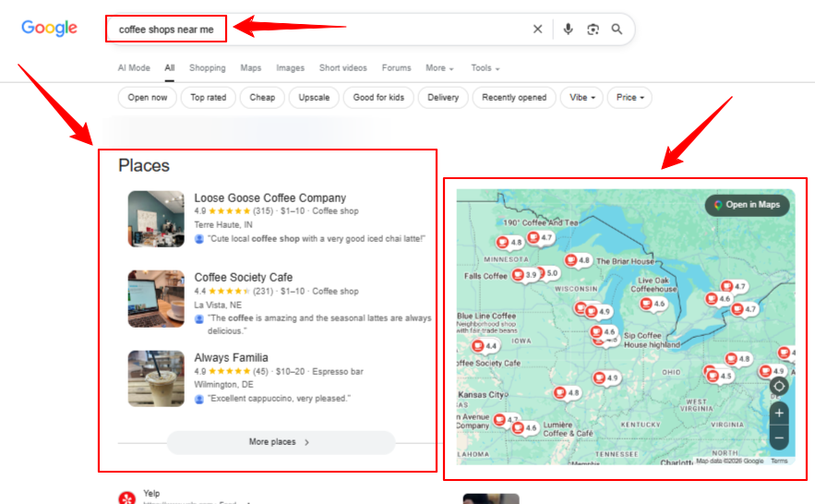Viewport: 815px width, 504px height.
Task: Click the Open in Maps button
Action: pyautogui.click(x=747, y=205)
